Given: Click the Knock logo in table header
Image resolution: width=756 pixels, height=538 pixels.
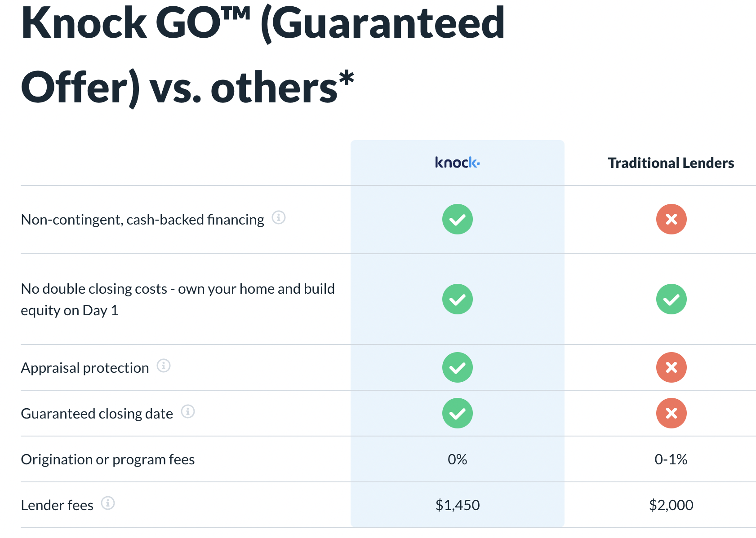Looking at the screenshot, I should pos(457,163).
